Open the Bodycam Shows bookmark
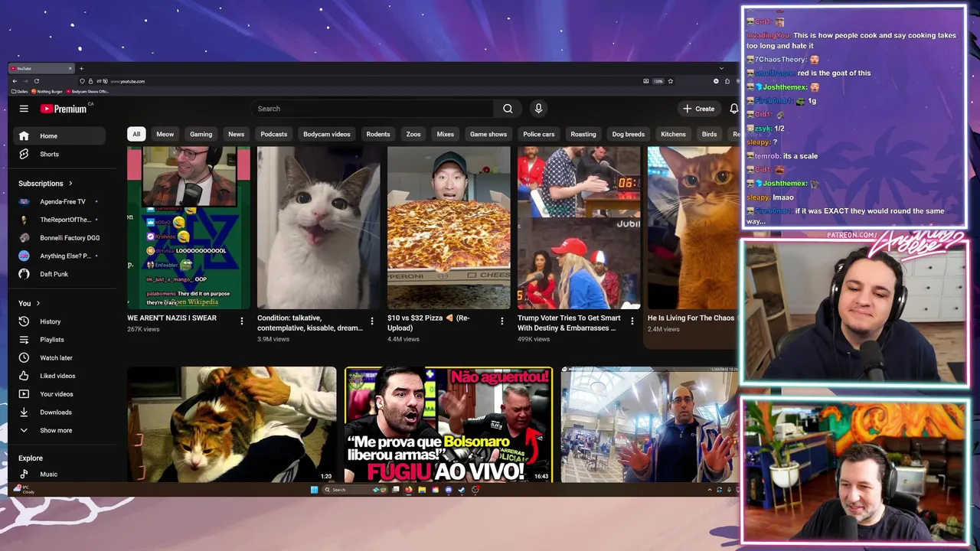The image size is (980, 551). [88, 91]
